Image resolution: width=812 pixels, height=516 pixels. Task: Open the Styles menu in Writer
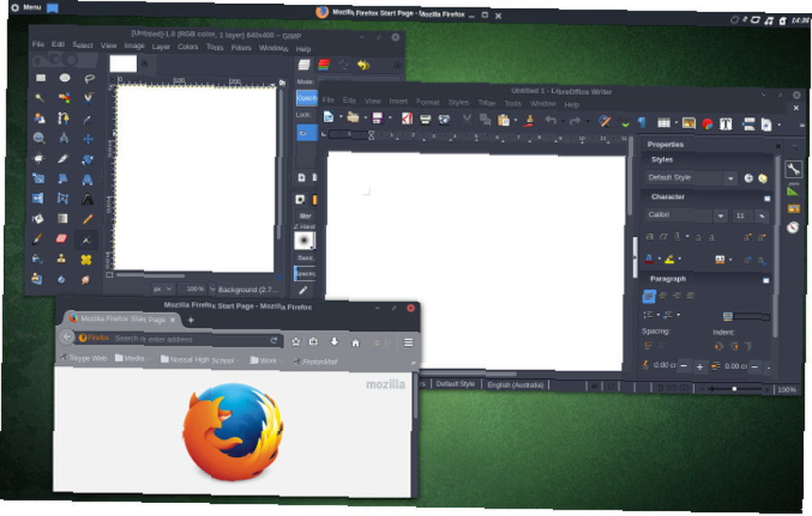tap(458, 102)
